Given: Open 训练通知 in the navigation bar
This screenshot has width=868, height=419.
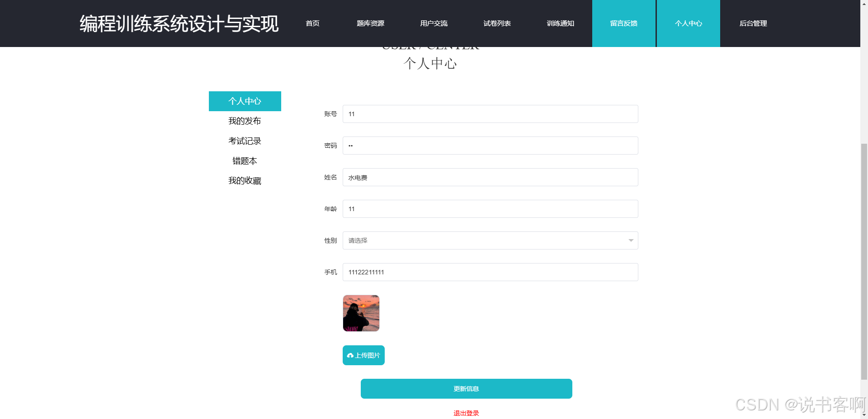Looking at the screenshot, I should (560, 24).
